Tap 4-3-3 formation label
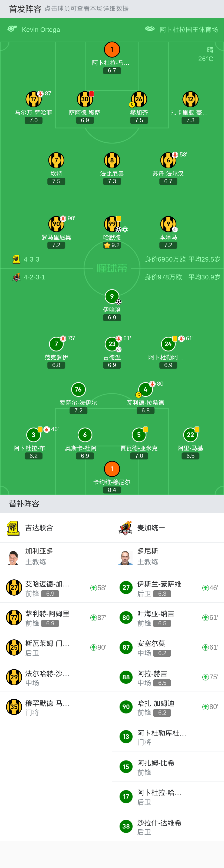The height and width of the screenshot is (868, 224). click(x=31, y=259)
